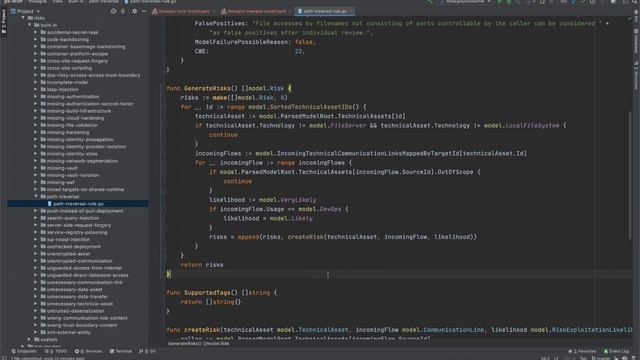The width and height of the screenshot is (640, 360).
Task: Collapse the risks folder
Action: 23,18
